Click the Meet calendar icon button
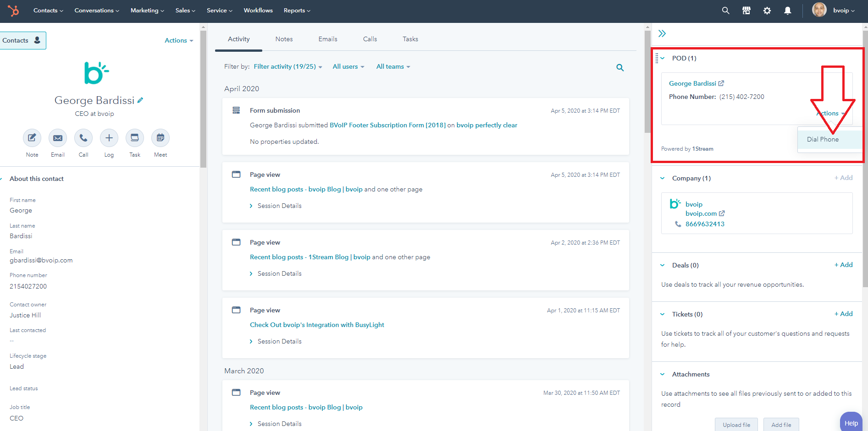Viewport: 868px width, 431px height. pyautogui.click(x=160, y=138)
